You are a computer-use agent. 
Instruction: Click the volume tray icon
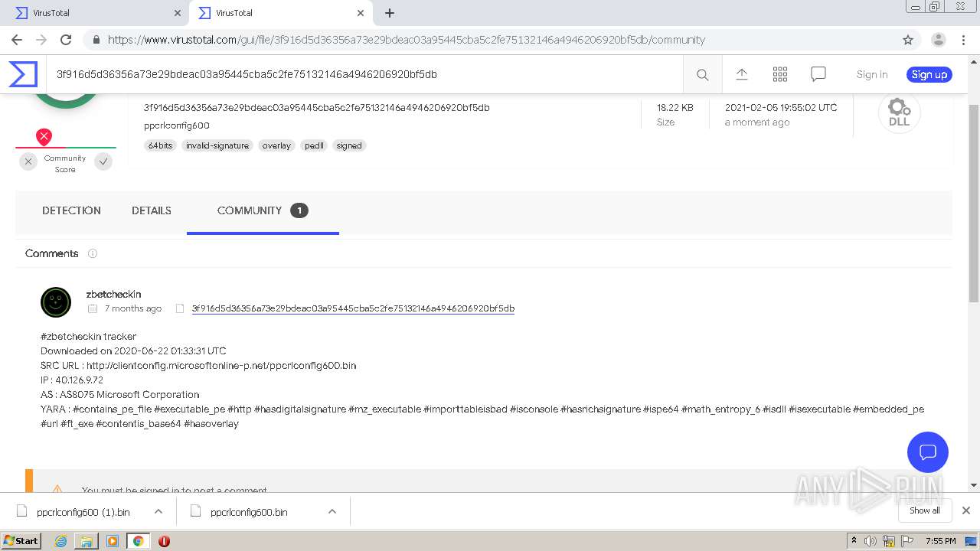871,541
